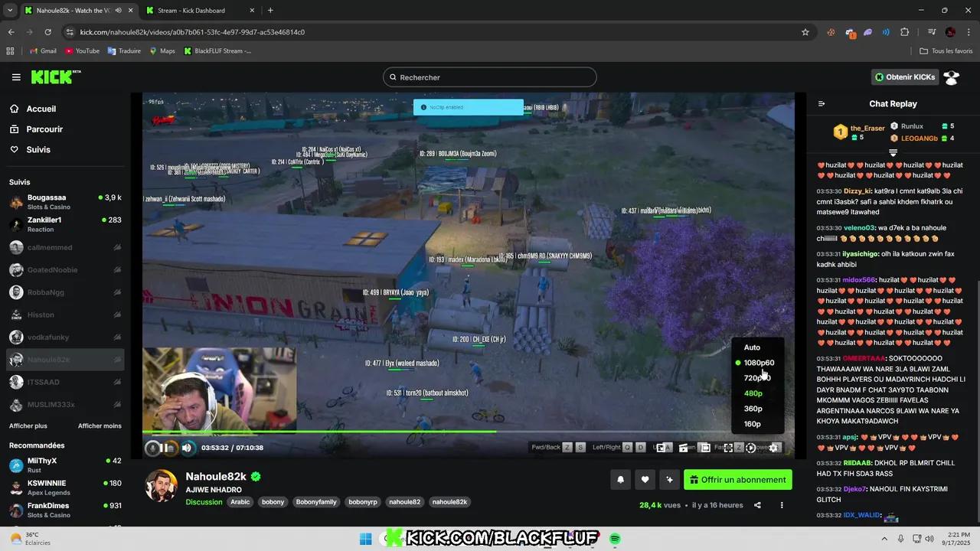Collapse the Chat Replay panel
Image resolution: width=980 pixels, height=551 pixels.
(822, 104)
